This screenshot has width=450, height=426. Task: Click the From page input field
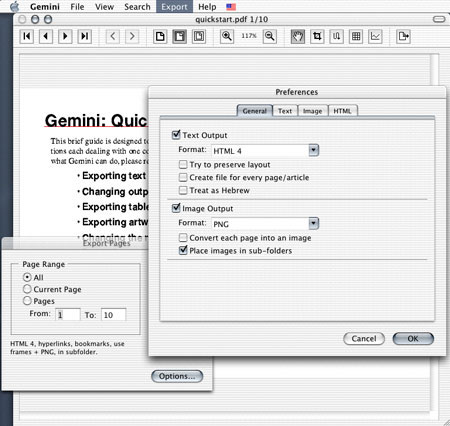(x=68, y=314)
